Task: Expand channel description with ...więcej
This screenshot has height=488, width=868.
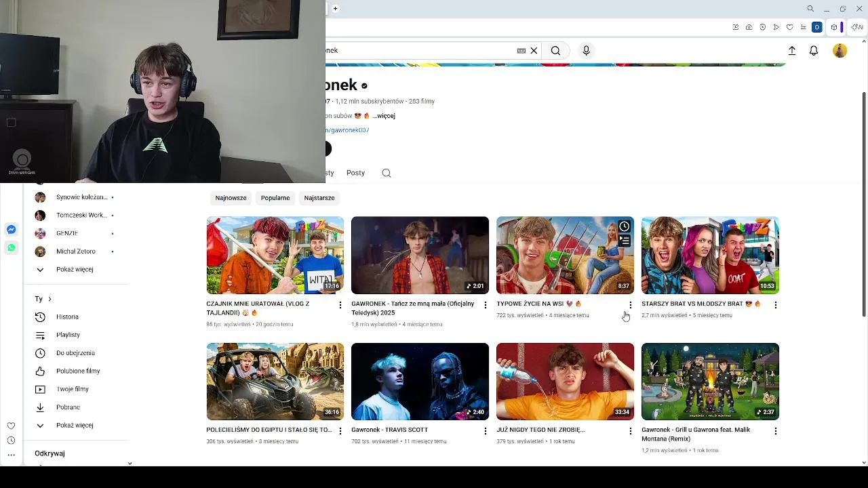Action: (x=384, y=116)
